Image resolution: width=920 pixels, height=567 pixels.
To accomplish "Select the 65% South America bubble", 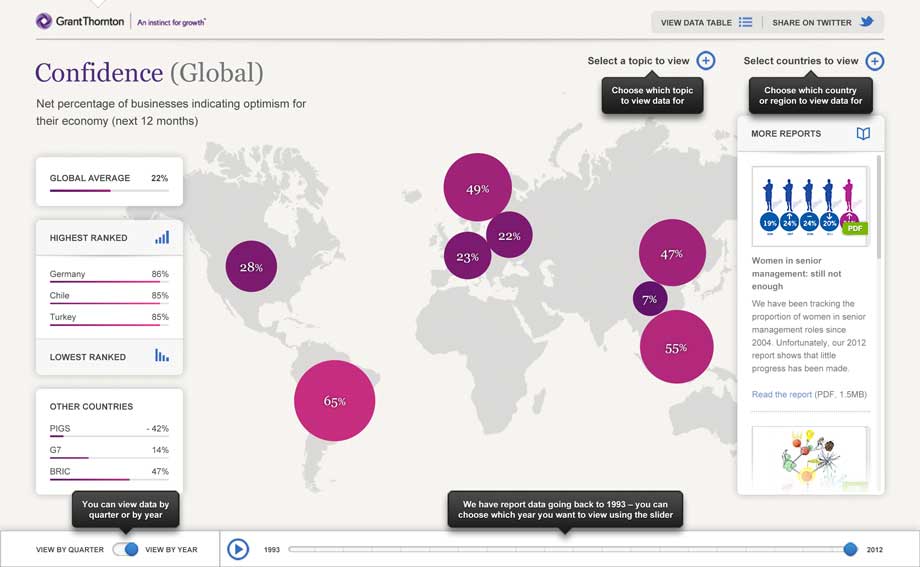I will click(334, 401).
